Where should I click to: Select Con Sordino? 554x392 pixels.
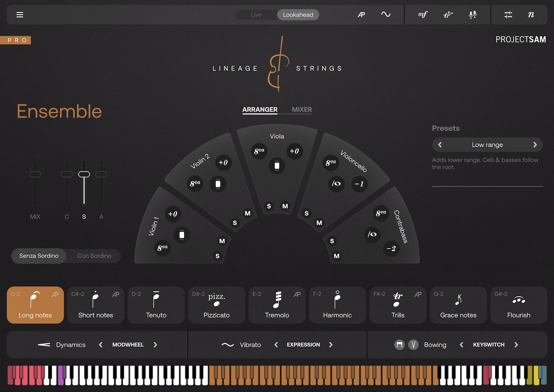pyautogui.click(x=94, y=256)
